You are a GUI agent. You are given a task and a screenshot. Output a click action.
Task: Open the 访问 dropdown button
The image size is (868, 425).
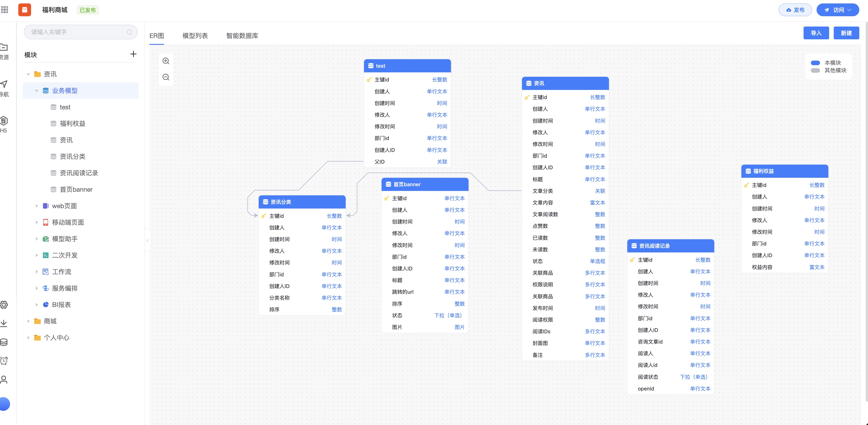pyautogui.click(x=837, y=10)
